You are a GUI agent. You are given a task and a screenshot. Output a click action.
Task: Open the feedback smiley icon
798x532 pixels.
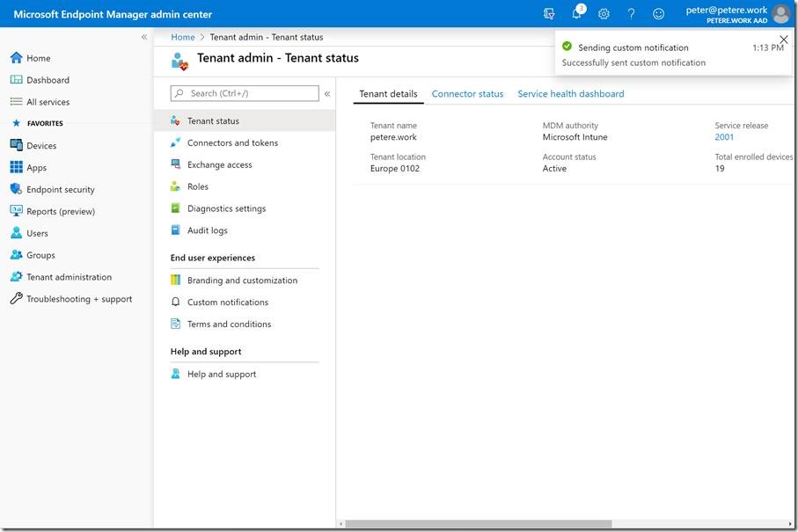click(658, 14)
